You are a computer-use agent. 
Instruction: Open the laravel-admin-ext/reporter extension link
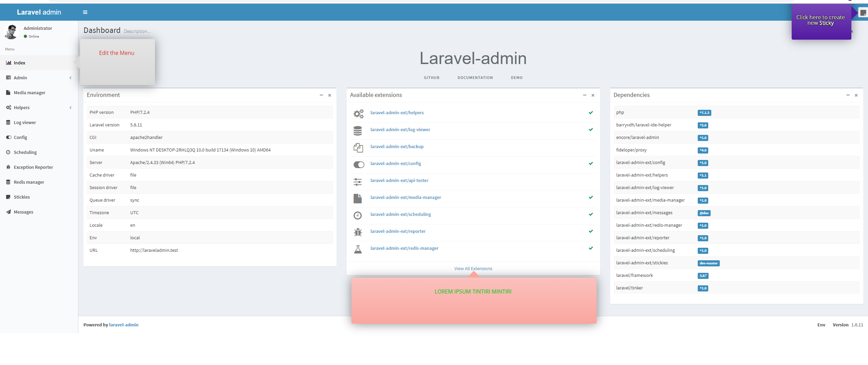398,231
